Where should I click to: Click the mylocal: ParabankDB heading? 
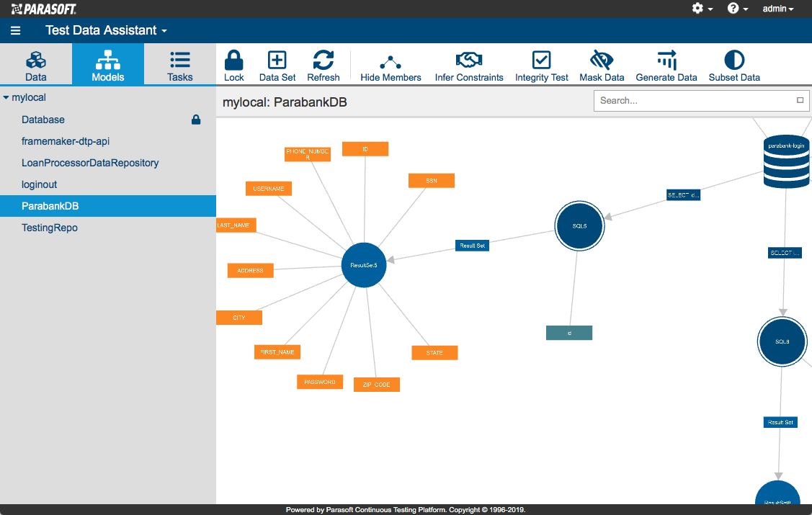pos(285,102)
